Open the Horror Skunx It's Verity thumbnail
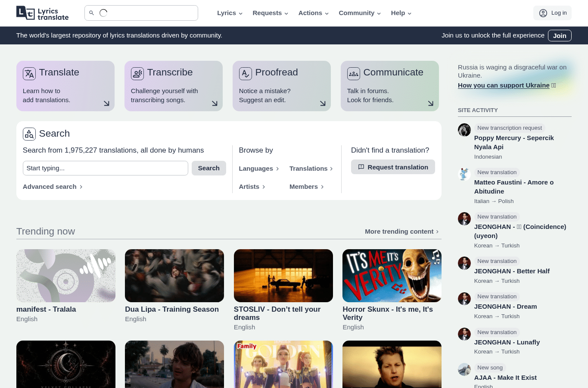588x388 pixels. tap(392, 275)
